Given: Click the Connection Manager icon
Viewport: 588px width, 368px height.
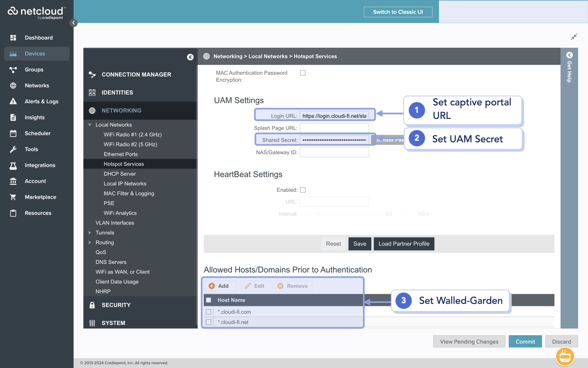Looking at the screenshot, I should coord(92,74).
